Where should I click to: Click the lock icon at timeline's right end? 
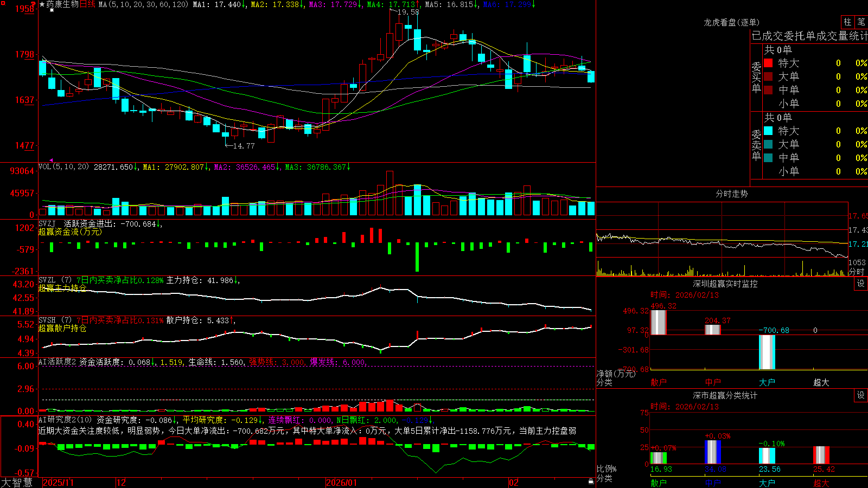coord(591,481)
